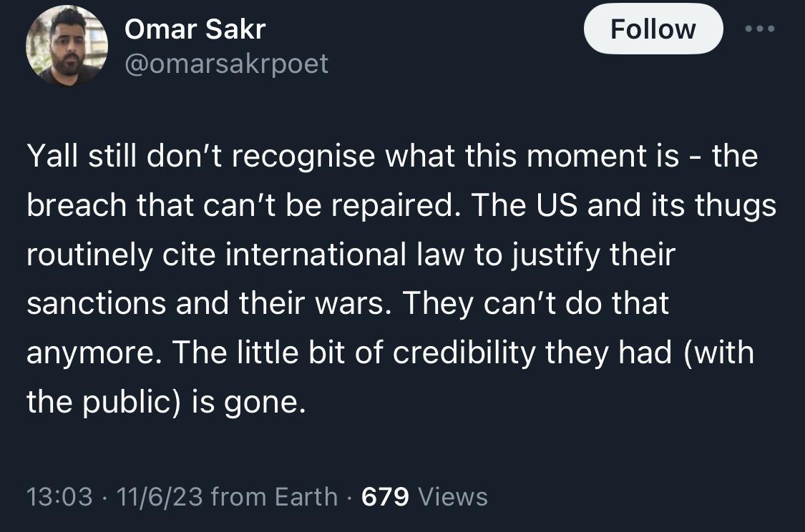
Task: Open the 679 view count number
Action: 385,496
